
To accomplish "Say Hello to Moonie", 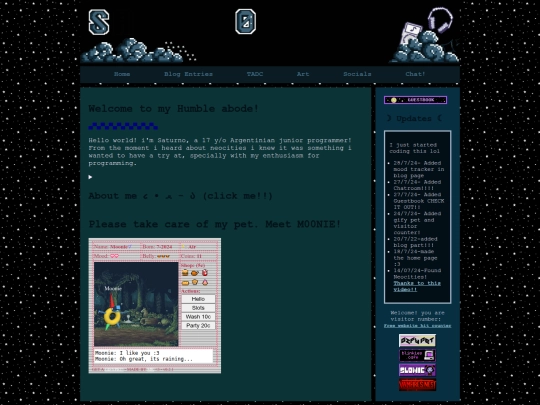I will pos(198,299).
